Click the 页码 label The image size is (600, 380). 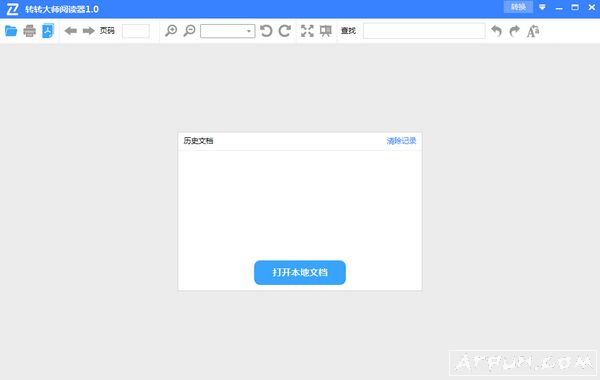point(107,31)
